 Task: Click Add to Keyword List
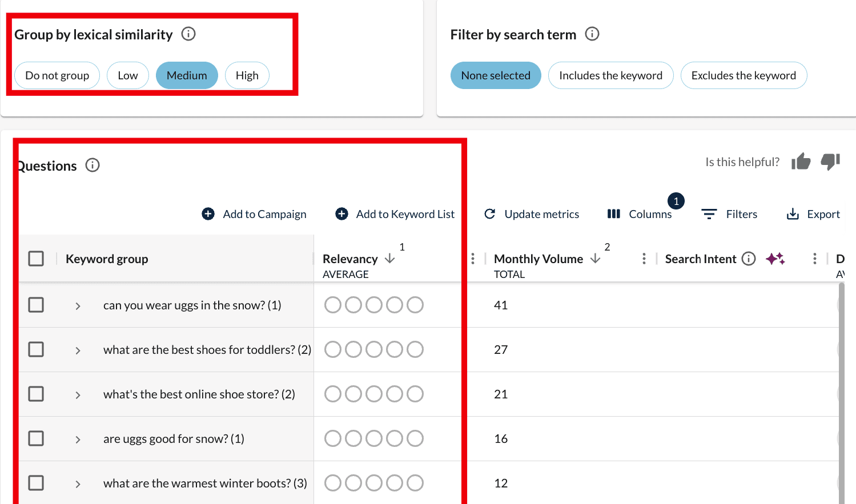[395, 214]
